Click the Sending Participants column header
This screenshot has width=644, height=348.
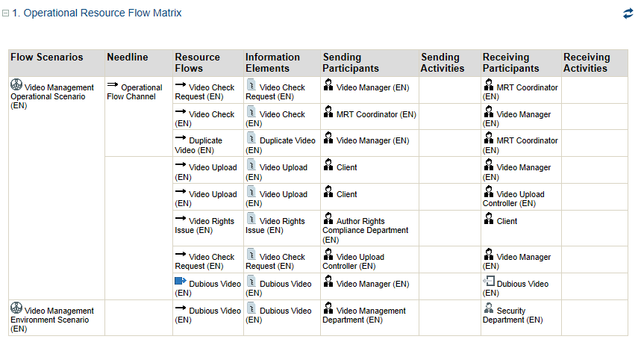tap(352, 63)
